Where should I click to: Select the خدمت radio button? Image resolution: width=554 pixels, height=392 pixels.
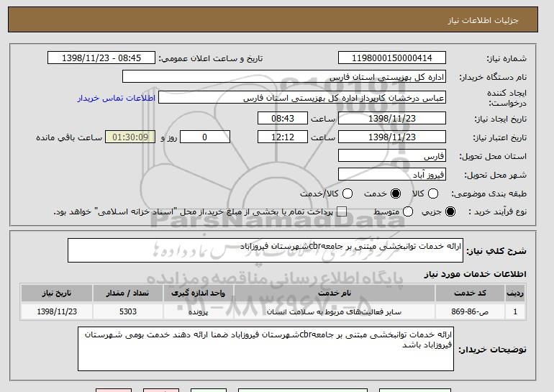(396, 193)
